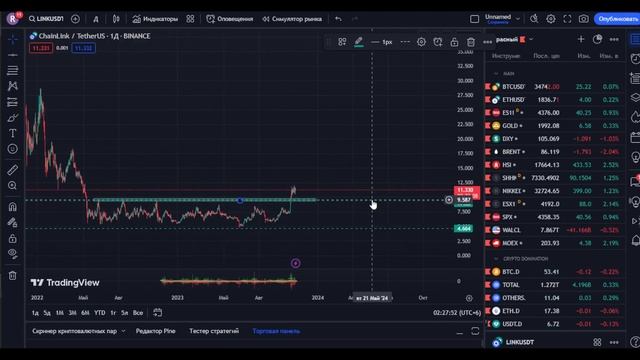The image size is (640, 360).
Task: Switch to Редактор Pine tab
Action: click(156, 331)
